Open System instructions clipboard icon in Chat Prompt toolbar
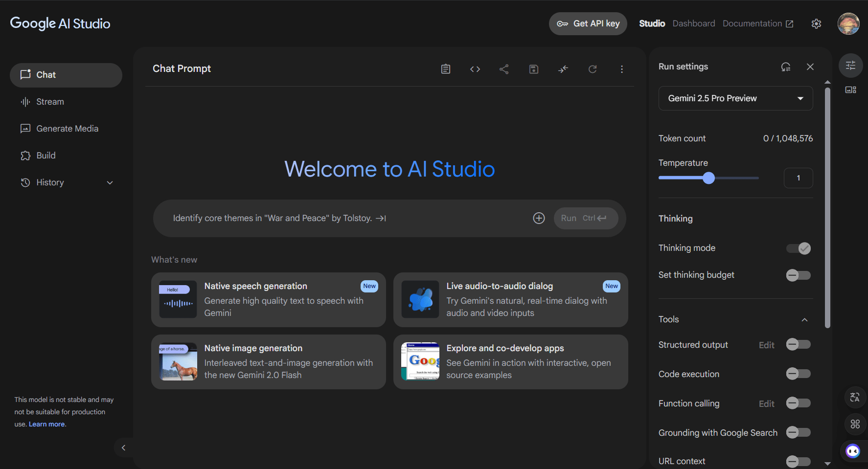The width and height of the screenshot is (868, 469). (x=446, y=69)
